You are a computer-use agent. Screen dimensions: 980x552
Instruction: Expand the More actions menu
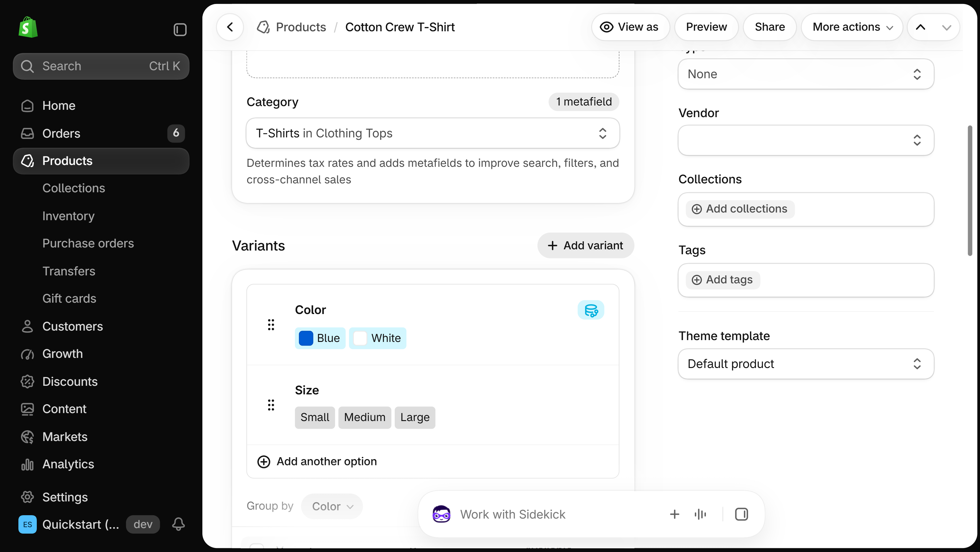(x=852, y=27)
